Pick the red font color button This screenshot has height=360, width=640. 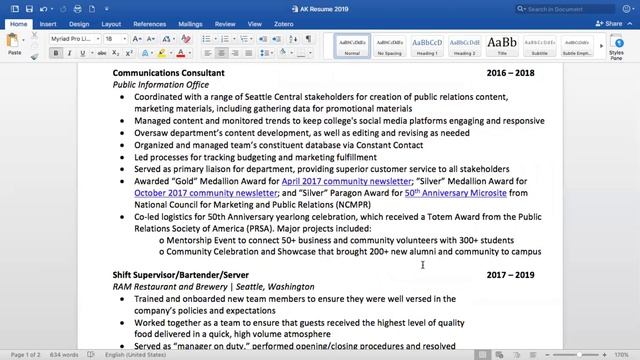coord(181,53)
